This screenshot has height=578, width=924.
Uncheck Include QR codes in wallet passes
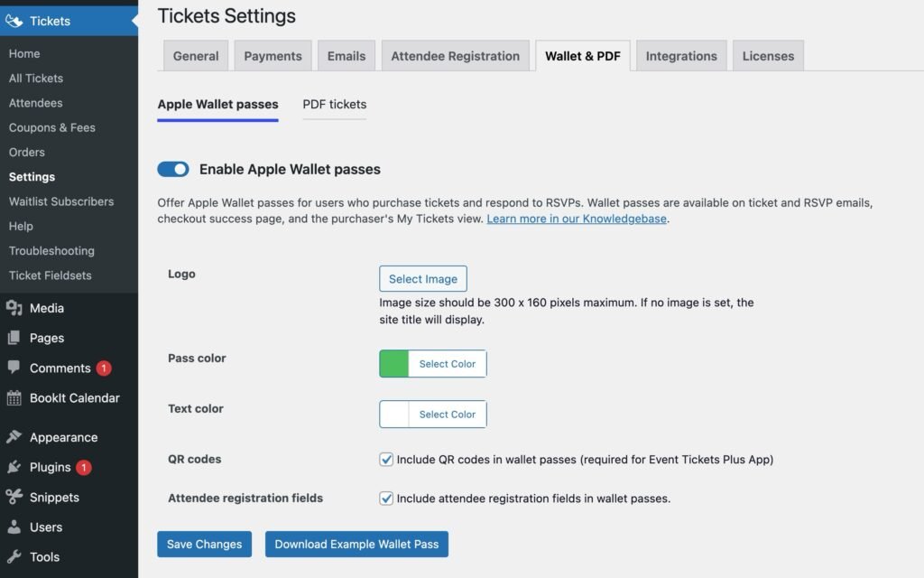385,460
